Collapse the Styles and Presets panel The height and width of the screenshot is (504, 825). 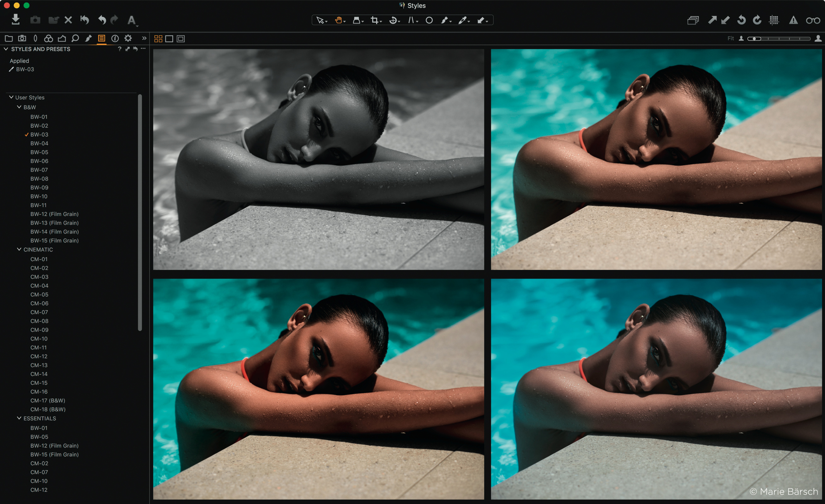[x=6, y=49]
